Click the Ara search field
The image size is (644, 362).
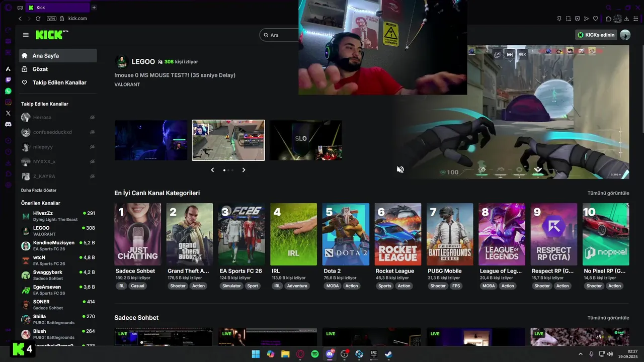[279, 35]
